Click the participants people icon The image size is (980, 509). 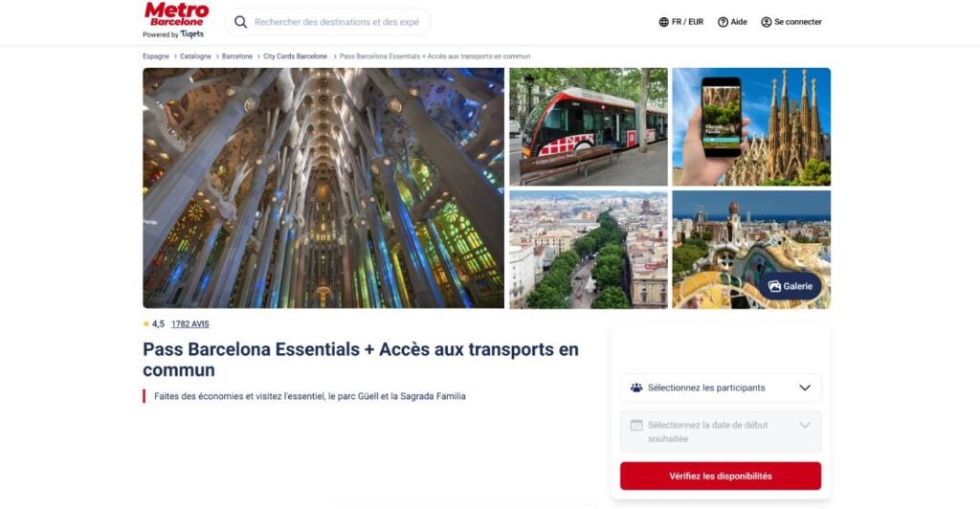coord(636,387)
